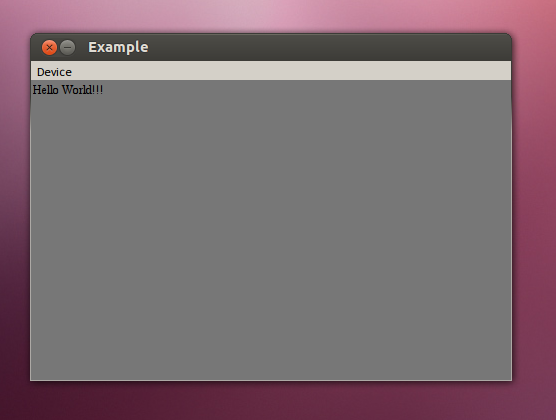This screenshot has width=556, height=420.
Task: Click the window's bottom-right corner border
Action: pos(511,380)
